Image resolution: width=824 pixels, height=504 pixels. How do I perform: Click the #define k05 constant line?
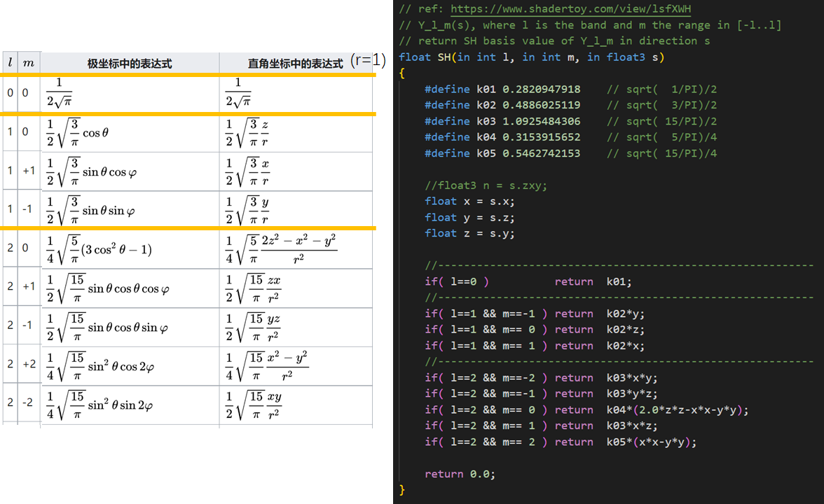coord(502,153)
